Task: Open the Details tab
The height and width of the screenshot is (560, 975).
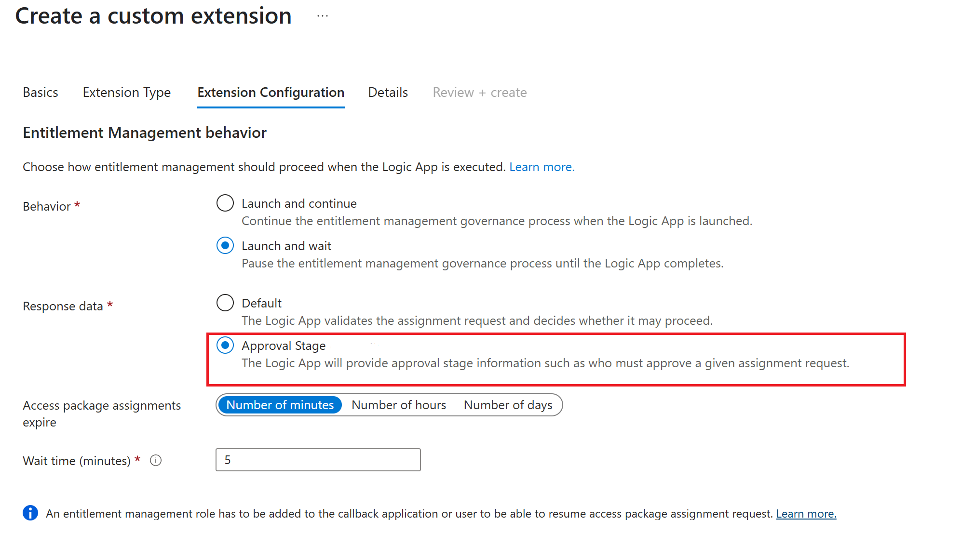Action: pyautogui.click(x=388, y=92)
